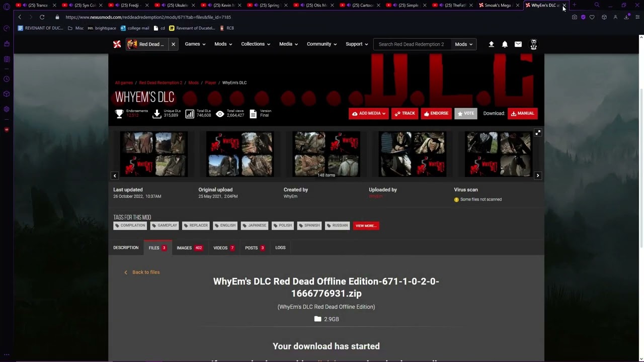This screenshot has width=644, height=362.
Task: Reload the page
Action: tap(42, 17)
